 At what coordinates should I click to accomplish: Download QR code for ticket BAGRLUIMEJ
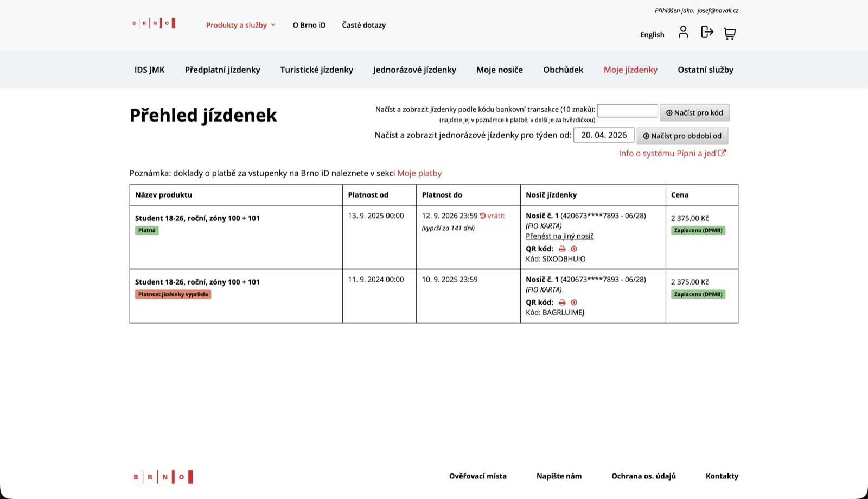pyautogui.click(x=574, y=302)
